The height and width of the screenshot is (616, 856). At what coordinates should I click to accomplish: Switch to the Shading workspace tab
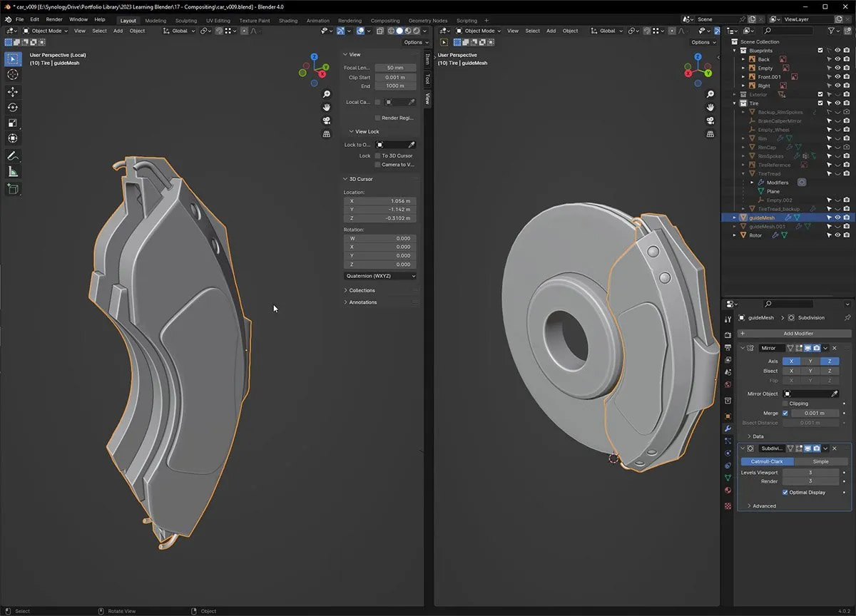tap(288, 21)
